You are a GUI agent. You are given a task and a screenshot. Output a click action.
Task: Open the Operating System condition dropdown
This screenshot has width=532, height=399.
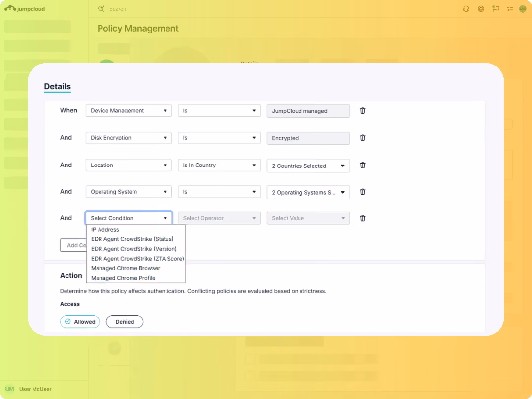[x=129, y=192]
